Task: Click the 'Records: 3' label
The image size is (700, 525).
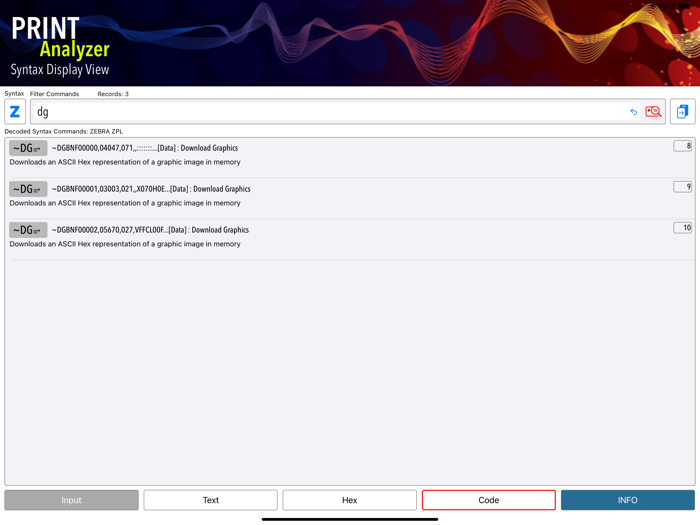Action: pos(113,94)
